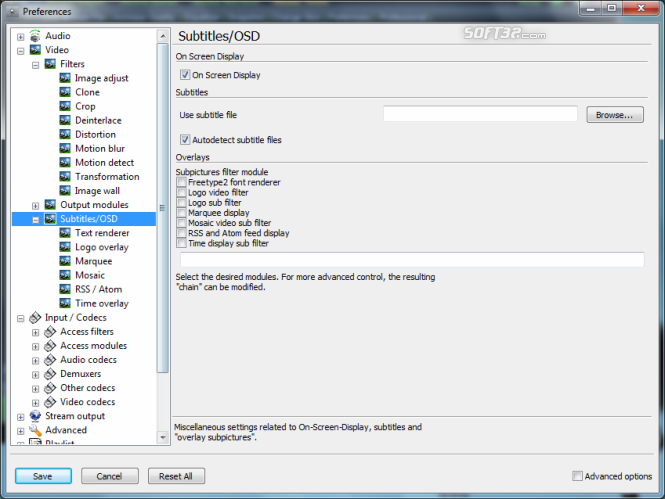Click the Deinterlace icon

coord(65,120)
